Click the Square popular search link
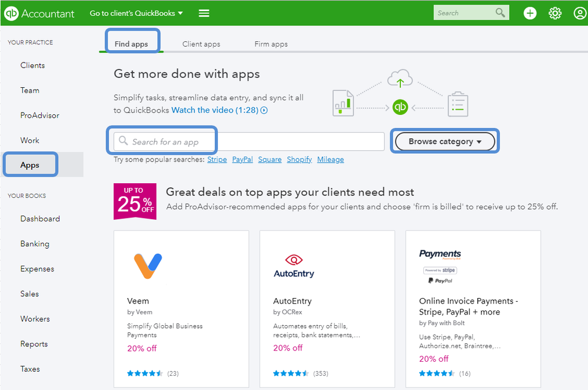588x390 pixels. 270,160
